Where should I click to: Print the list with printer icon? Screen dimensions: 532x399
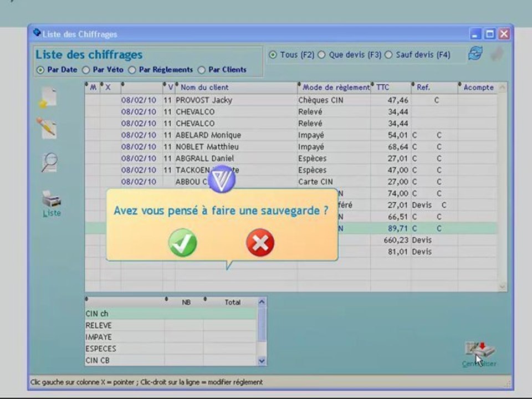point(52,199)
